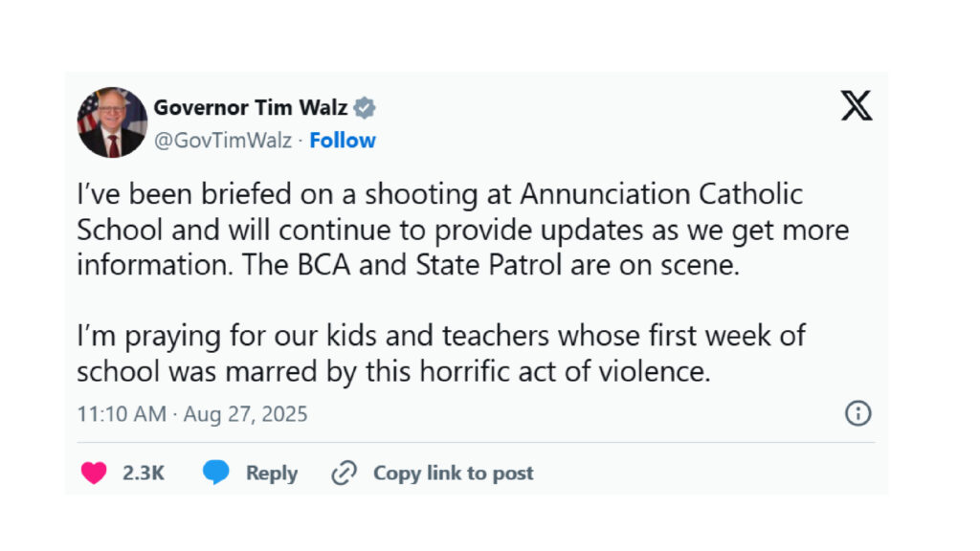This screenshot has height=551, width=980.
Task: Like the post with the heart icon
Action: pyautogui.click(x=93, y=473)
